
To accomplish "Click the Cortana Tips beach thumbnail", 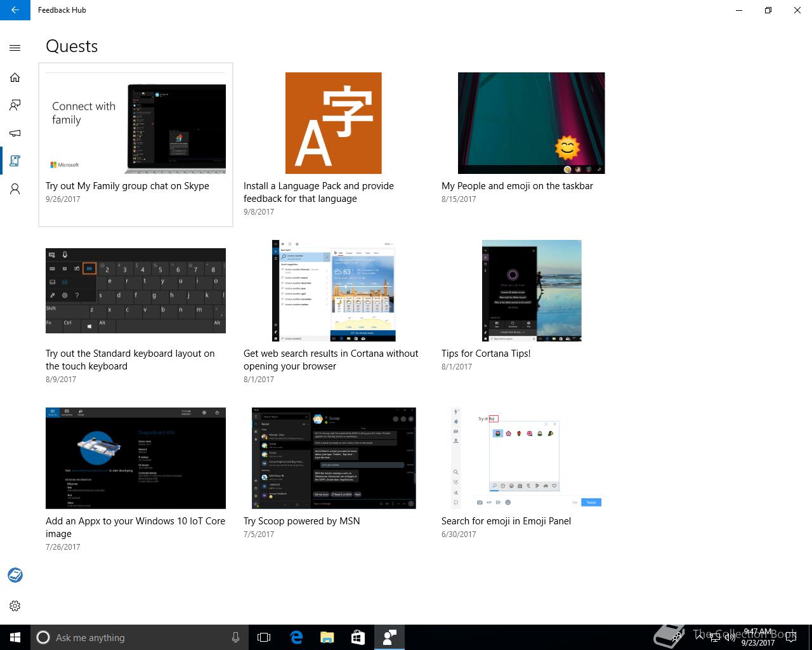I will (x=532, y=291).
